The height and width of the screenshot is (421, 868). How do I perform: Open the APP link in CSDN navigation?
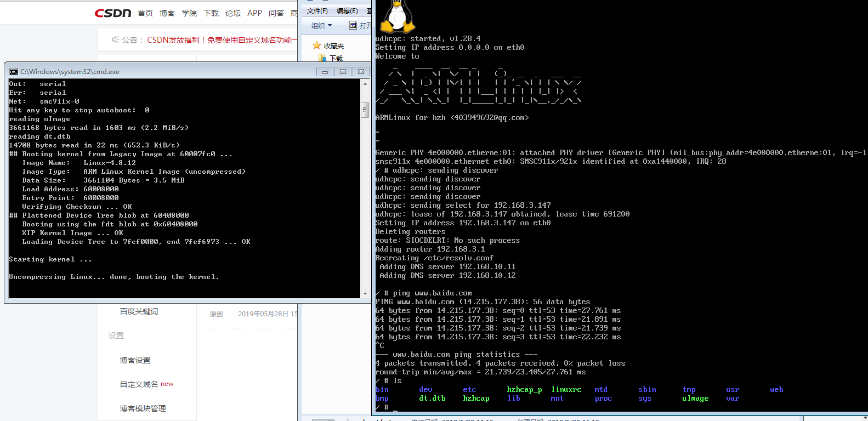[x=254, y=13]
